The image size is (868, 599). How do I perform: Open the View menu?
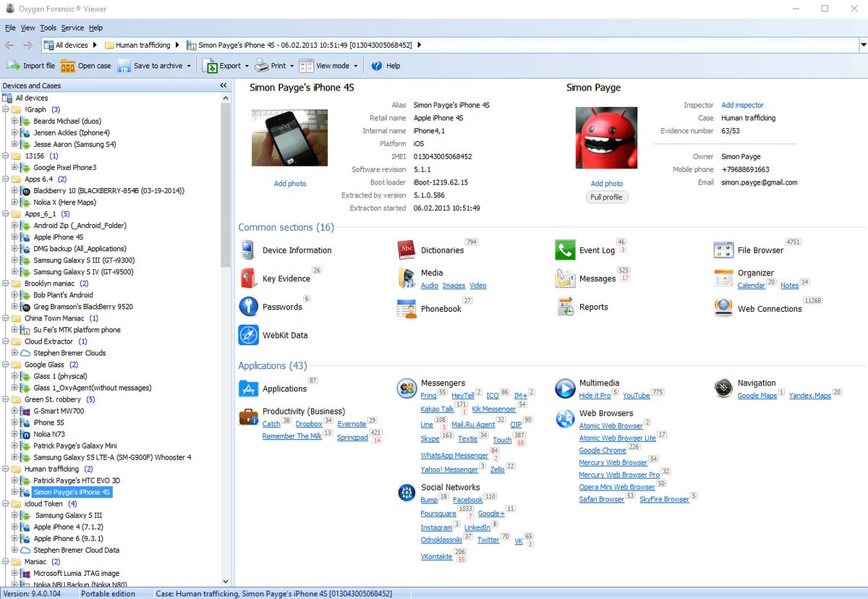[x=27, y=27]
